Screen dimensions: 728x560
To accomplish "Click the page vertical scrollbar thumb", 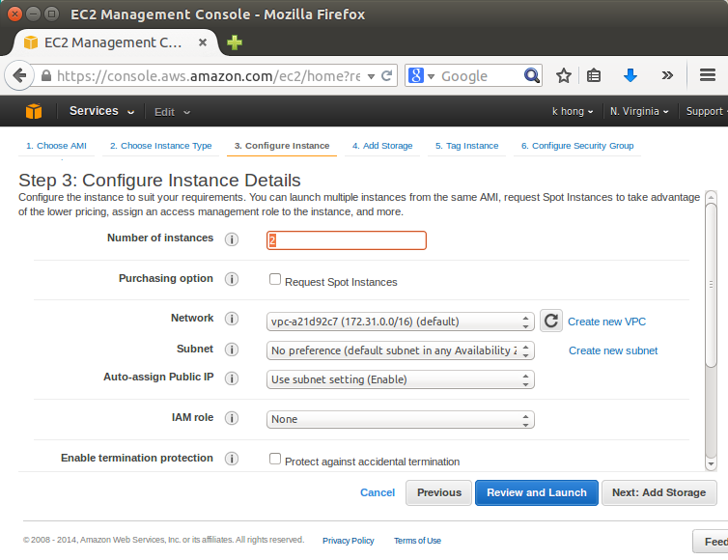I will point(711,286).
